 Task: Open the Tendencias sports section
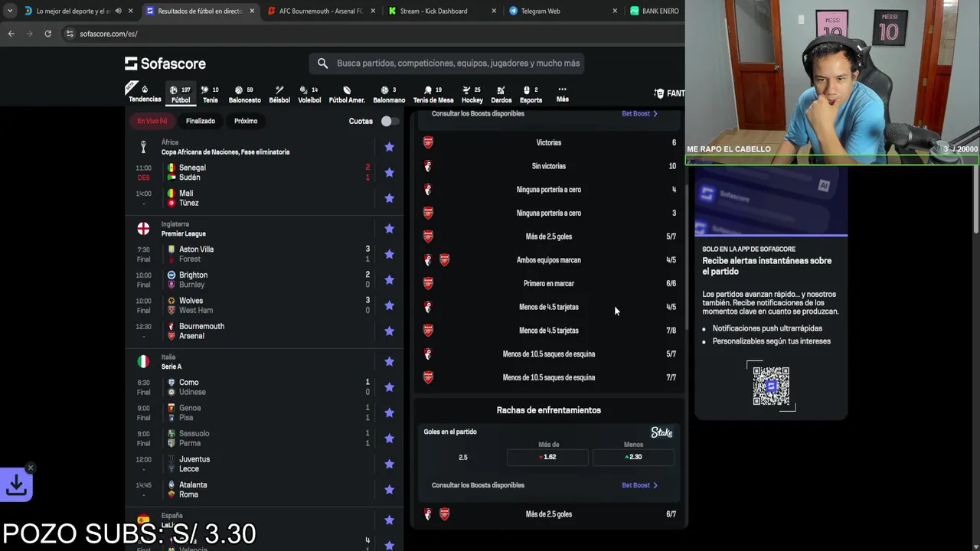click(x=144, y=93)
